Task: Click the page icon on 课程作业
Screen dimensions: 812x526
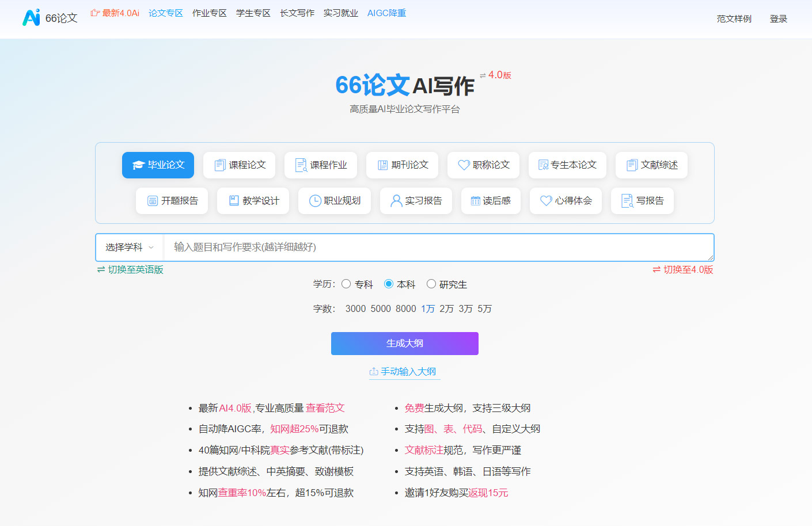Action: pos(301,165)
